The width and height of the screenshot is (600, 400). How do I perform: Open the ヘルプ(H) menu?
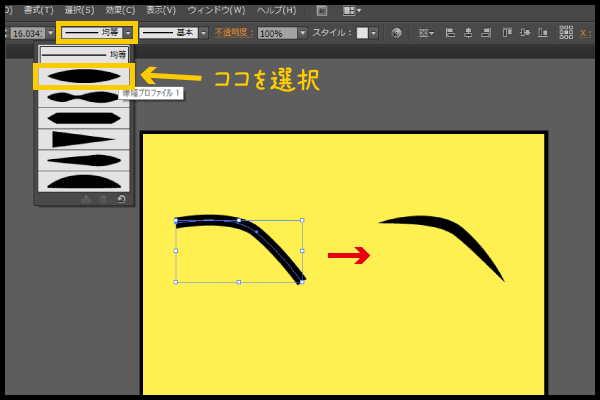276,10
